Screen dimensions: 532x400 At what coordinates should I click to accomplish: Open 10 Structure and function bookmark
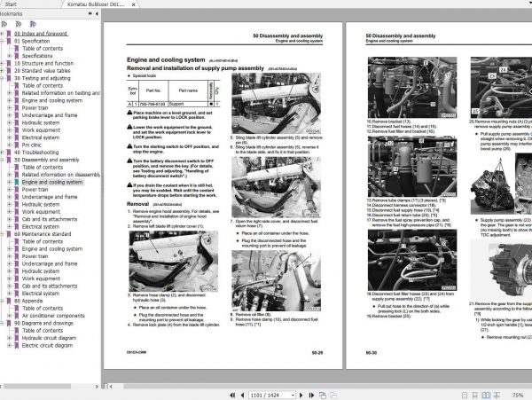click(43, 64)
